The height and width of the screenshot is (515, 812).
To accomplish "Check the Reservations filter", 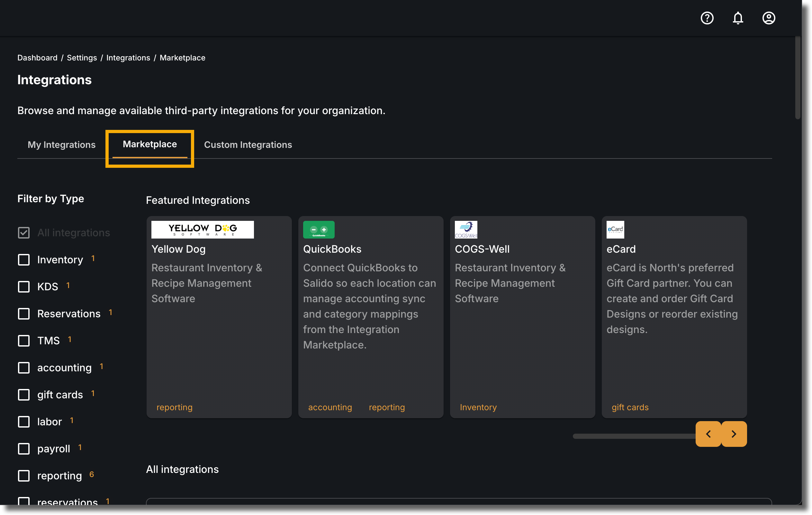I will pyautogui.click(x=23, y=314).
